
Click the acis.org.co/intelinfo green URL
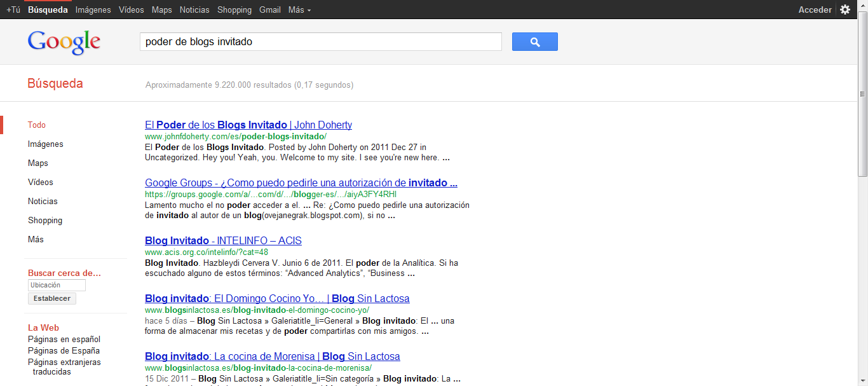[207, 252]
